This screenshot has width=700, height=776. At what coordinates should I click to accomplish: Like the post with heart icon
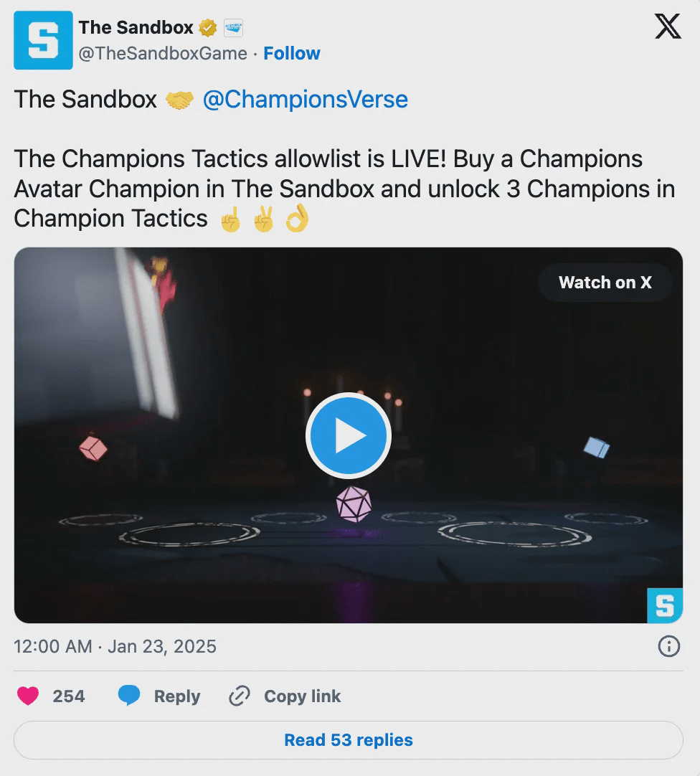point(28,696)
